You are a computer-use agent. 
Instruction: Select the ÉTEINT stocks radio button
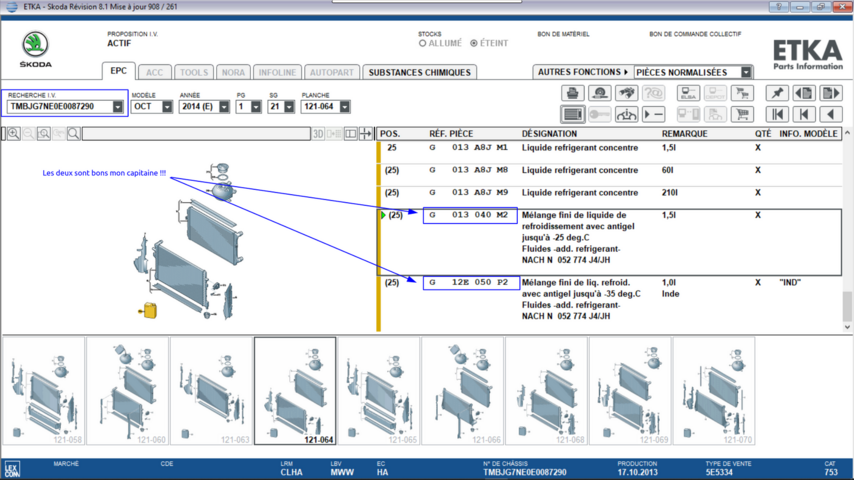[x=474, y=43]
